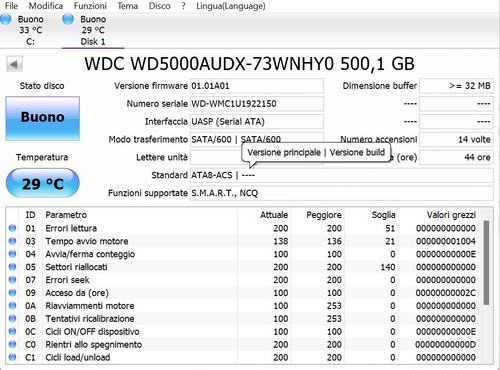Select the Riavviamenti motore parameter
This screenshot has height=370, width=500.
pyautogui.click(x=90, y=306)
